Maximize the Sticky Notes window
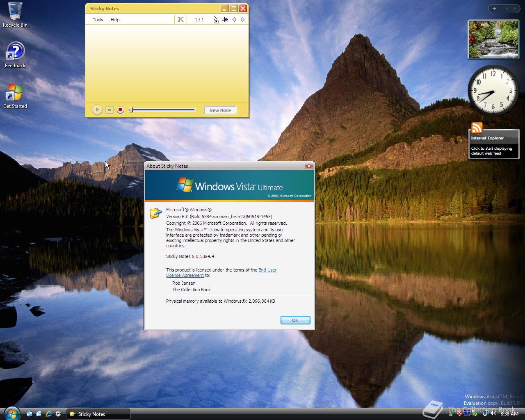 [234, 8]
